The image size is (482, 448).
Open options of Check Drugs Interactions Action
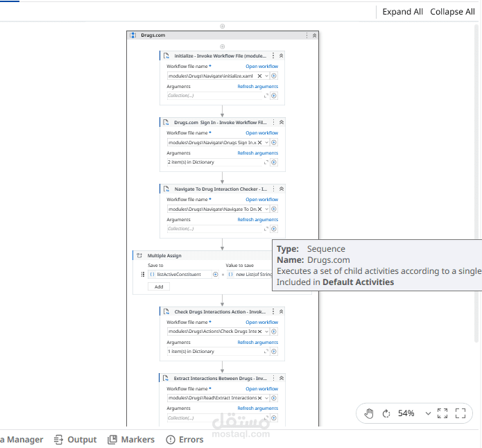tap(273, 311)
